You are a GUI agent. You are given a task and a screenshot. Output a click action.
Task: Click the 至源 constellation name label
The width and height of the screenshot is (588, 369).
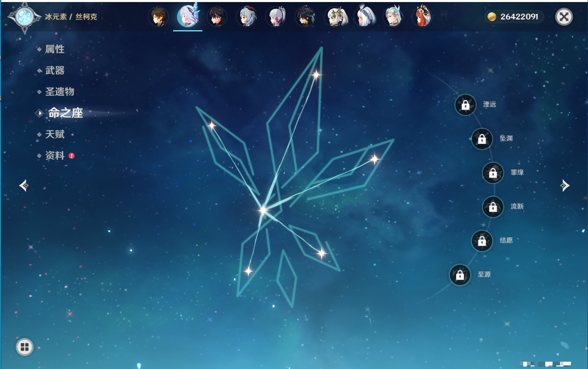point(484,274)
